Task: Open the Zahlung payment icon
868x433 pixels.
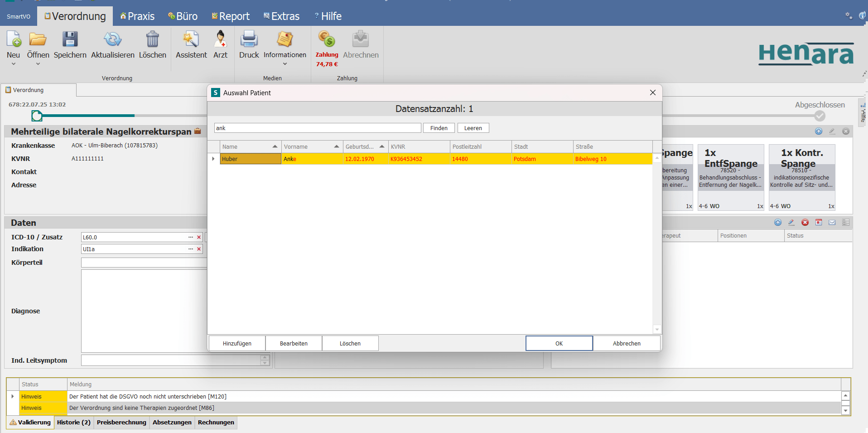Action: (327, 39)
